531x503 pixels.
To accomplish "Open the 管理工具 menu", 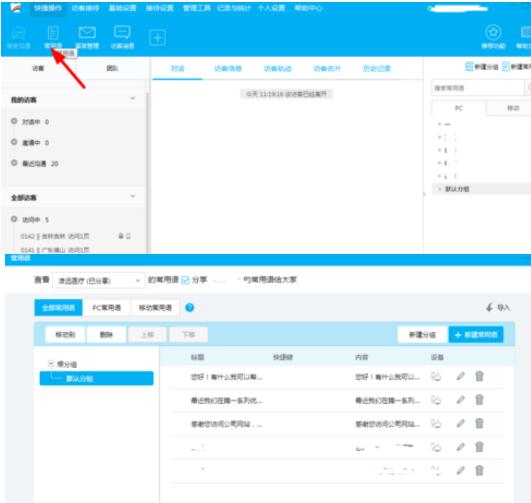I will coord(196,8).
